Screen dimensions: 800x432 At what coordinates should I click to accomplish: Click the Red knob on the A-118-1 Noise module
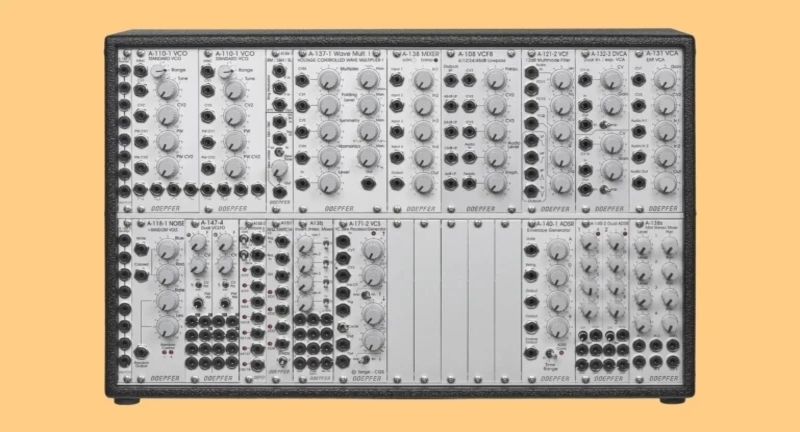(x=167, y=275)
